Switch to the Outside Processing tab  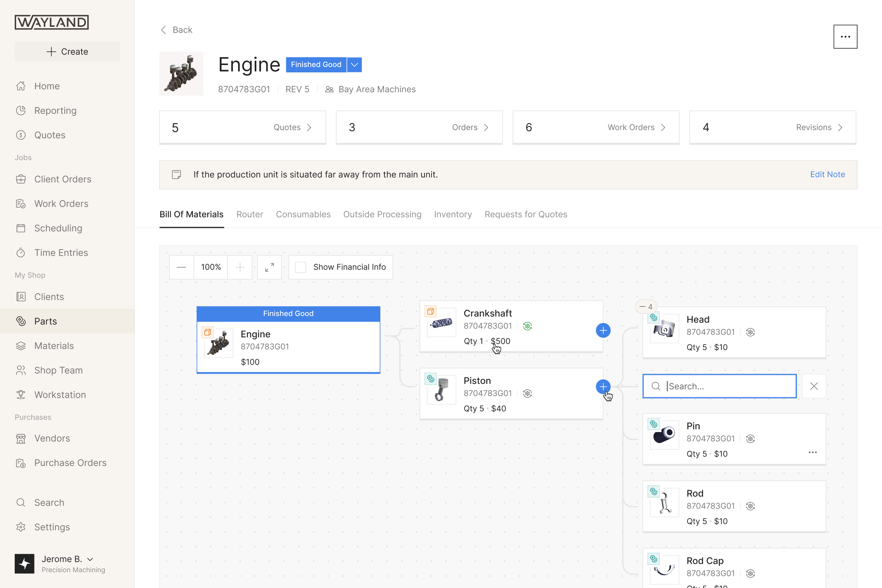[382, 214]
